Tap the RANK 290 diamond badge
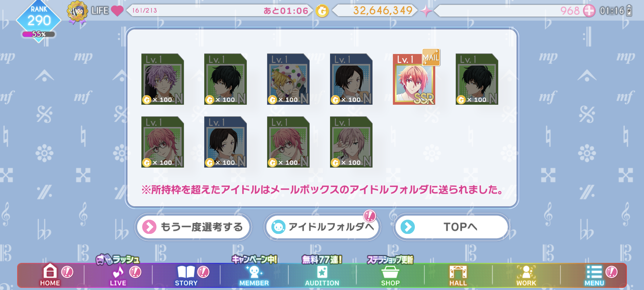The image size is (644, 290). click(x=39, y=19)
